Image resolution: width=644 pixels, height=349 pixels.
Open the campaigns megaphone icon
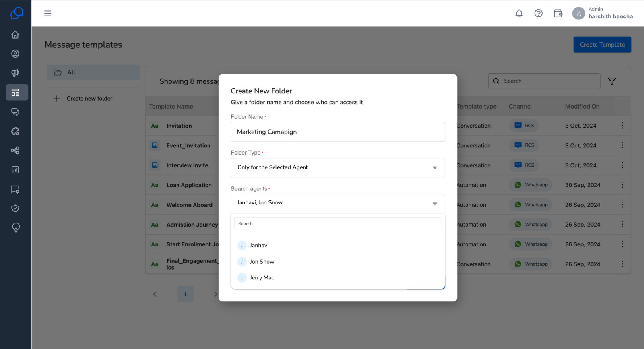[16, 73]
